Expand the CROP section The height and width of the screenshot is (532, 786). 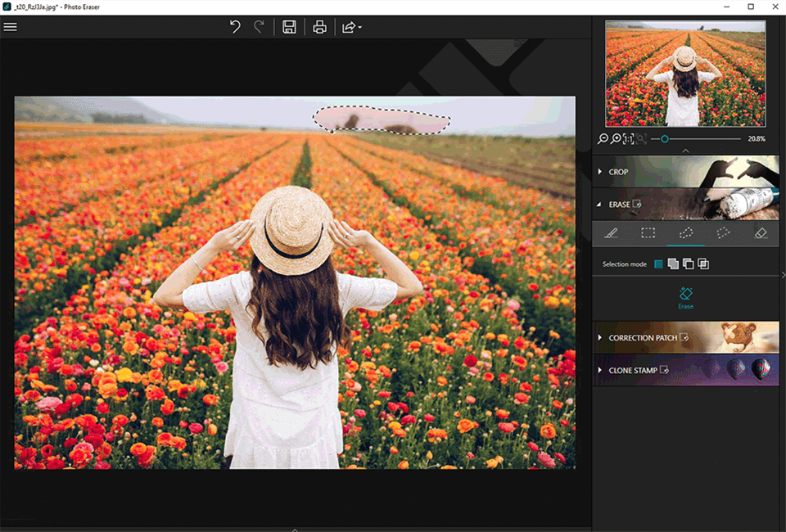[618, 172]
